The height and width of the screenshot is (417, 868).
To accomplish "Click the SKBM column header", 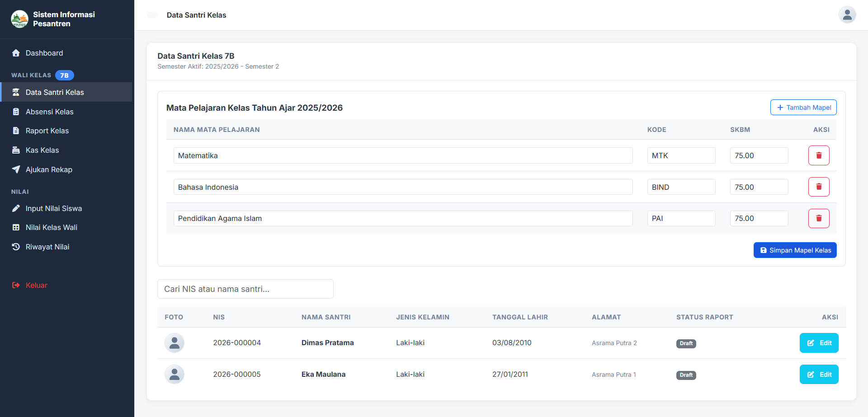I will pyautogui.click(x=740, y=130).
